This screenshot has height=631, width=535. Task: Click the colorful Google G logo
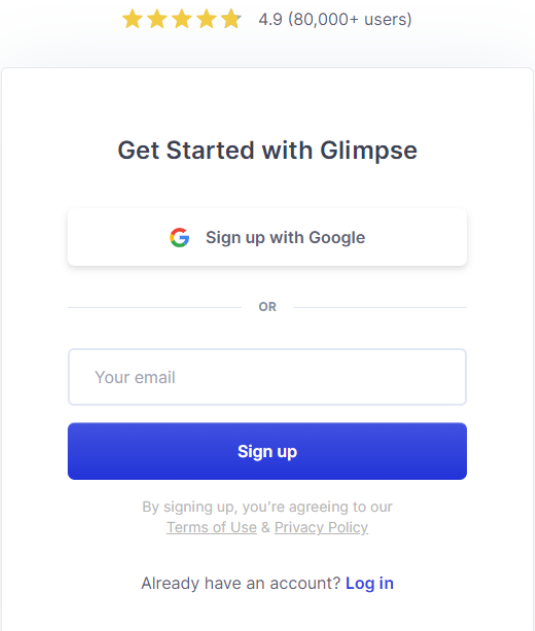(x=180, y=237)
